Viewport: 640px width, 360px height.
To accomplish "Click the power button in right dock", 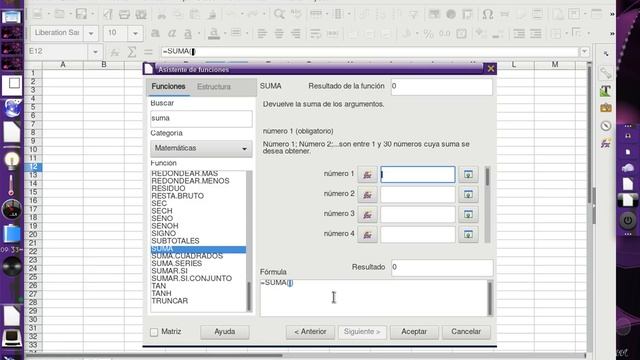I will click(x=628, y=221).
